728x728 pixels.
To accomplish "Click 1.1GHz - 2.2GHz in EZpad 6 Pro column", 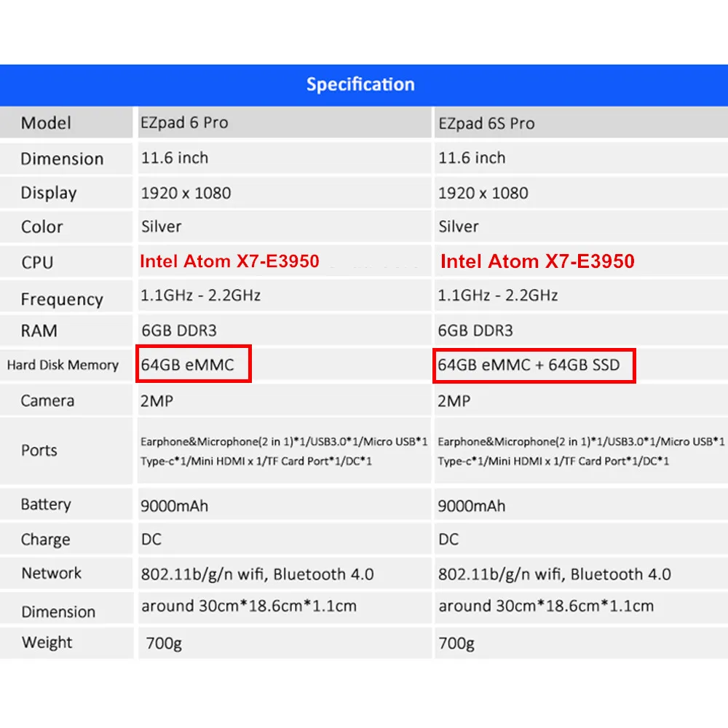I will 201,296.
